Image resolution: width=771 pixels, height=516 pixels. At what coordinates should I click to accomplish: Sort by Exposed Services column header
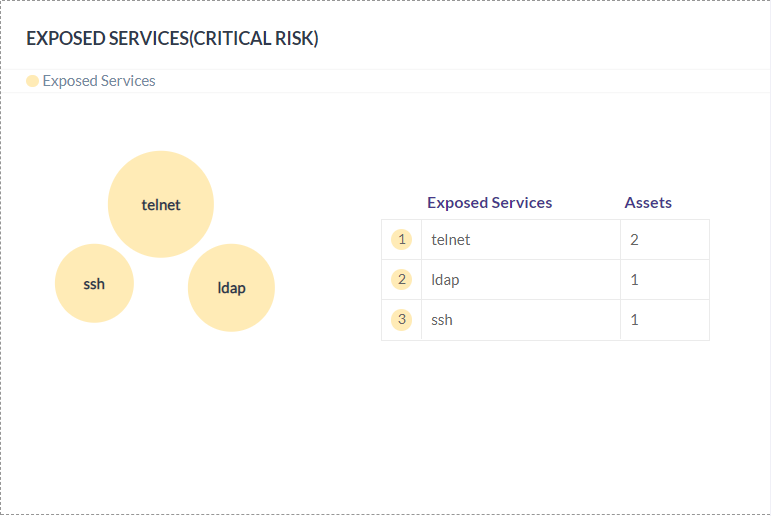coord(489,203)
